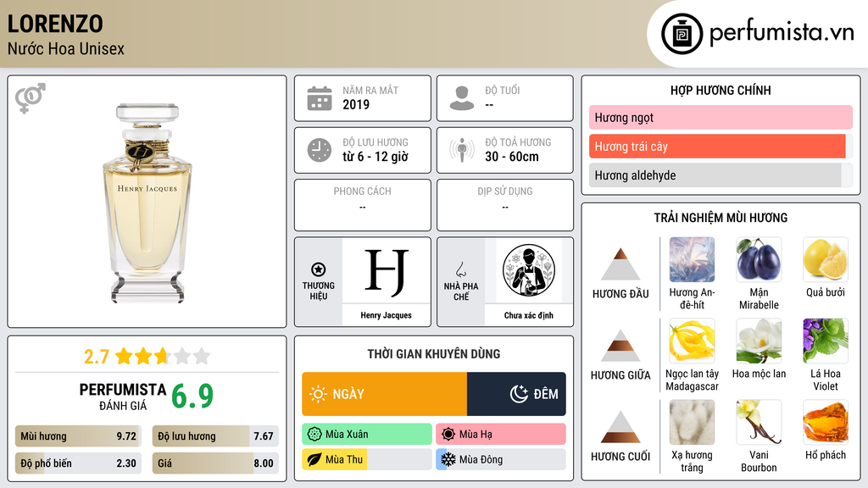Select the Xạ hương trắng note image
Viewport: 868px width, 488px height.
[x=692, y=422]
